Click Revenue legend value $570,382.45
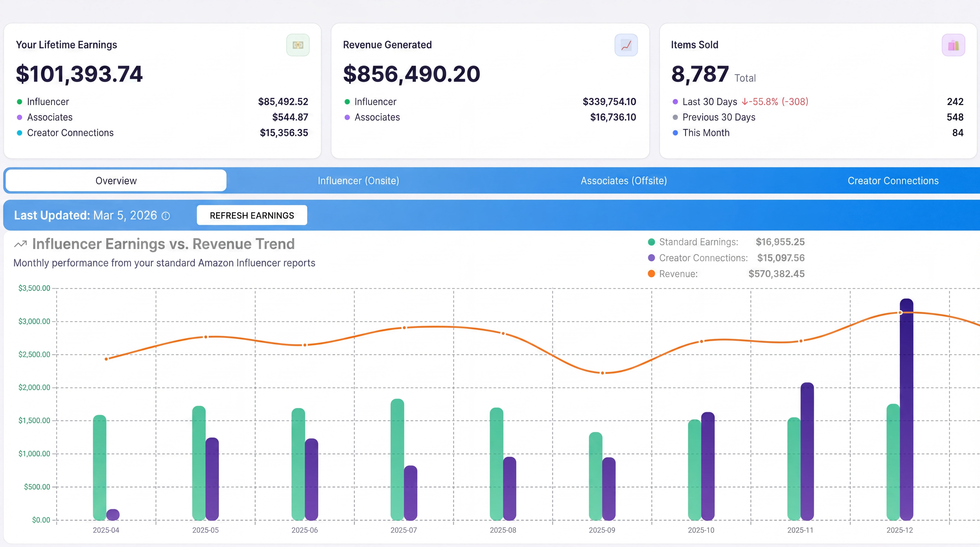This screenshot has height=547, width=980. [x=776, y=273]
